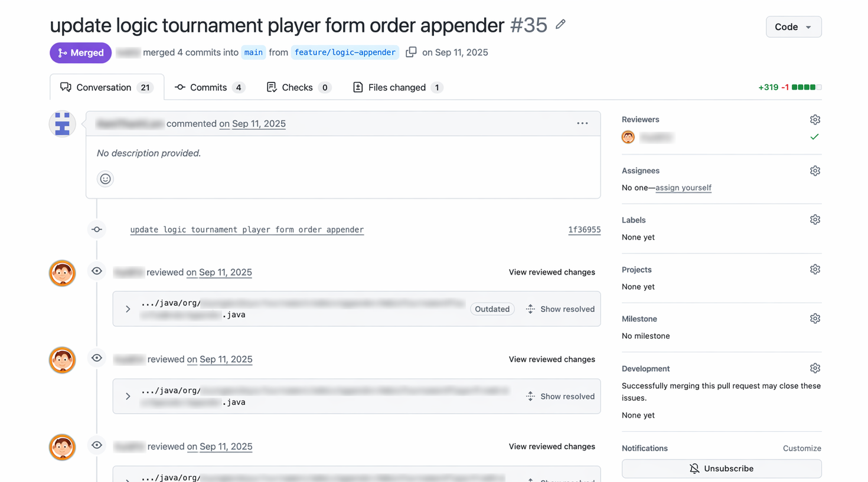868x482 pixels.
Task: Open the Files changed tab
Action: [397, 87]
